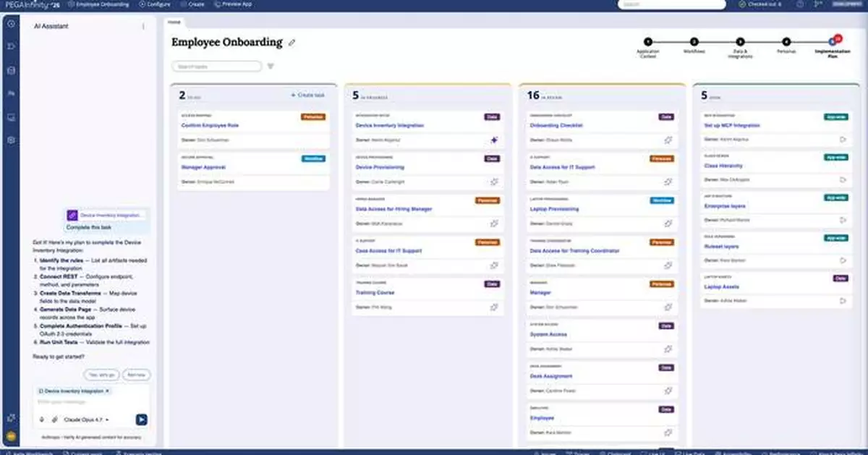The height and width of the screenshot is (455, 868).
Task: Open the monitor icon in left sidebar
Action: (11, 116)
